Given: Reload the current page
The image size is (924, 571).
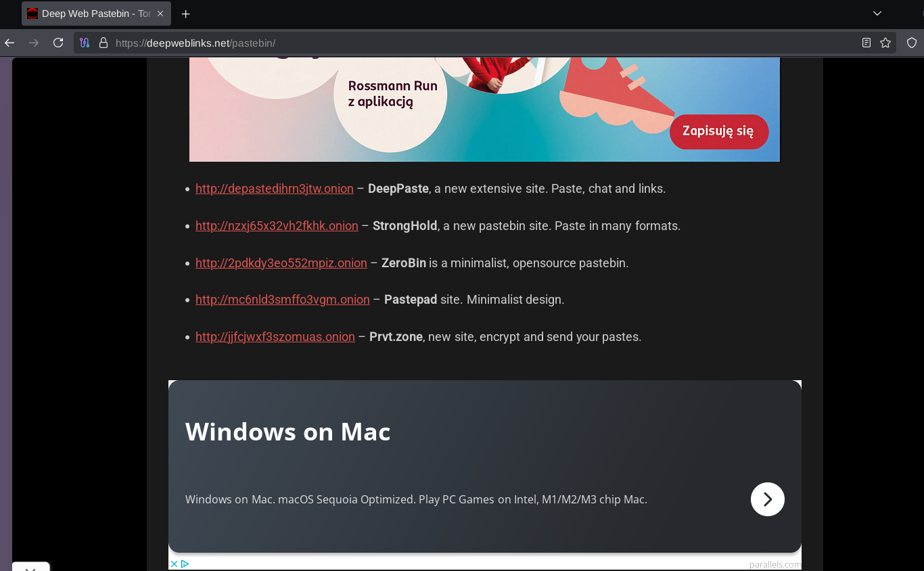Looking at the screenshot, I should click(x=58, y=43).
